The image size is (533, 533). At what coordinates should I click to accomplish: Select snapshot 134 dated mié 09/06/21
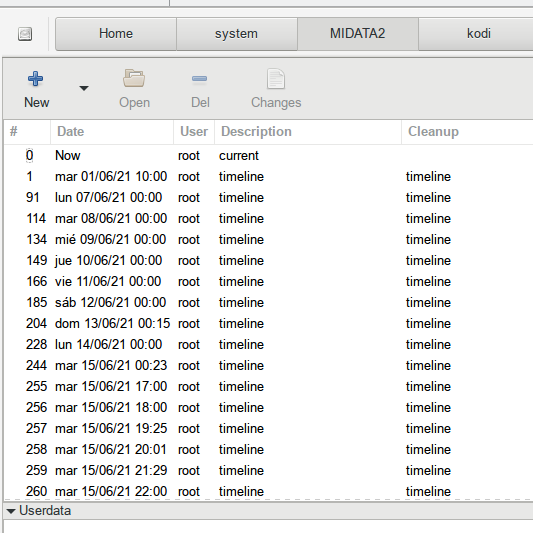[x=269, y=240]
